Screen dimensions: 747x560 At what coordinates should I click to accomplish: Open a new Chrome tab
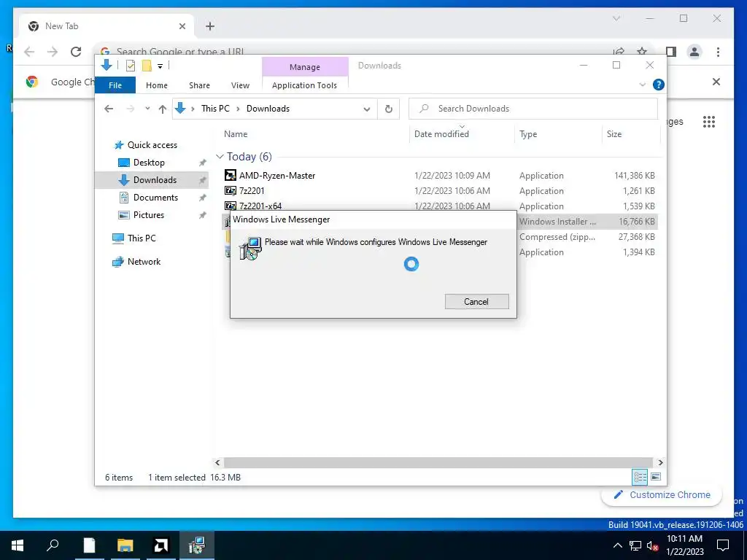coord(210,26)
